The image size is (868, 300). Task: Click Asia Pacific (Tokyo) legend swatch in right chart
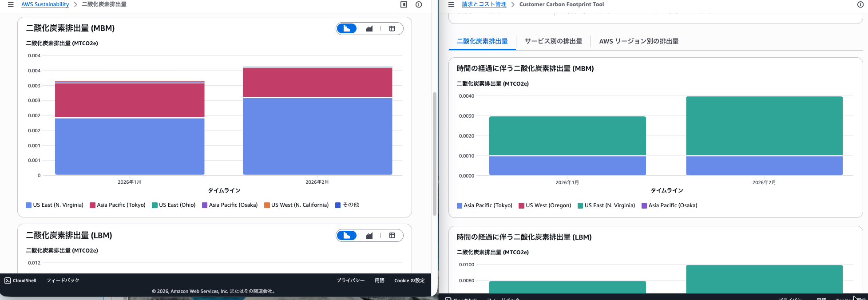pos(460,205)
